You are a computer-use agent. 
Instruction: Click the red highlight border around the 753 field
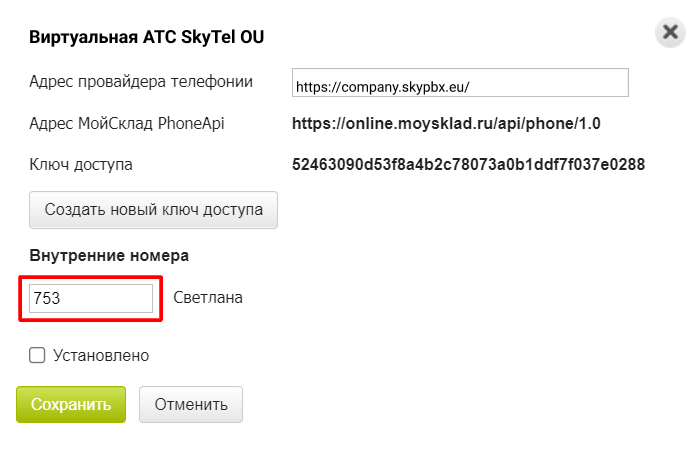[91, 277]
